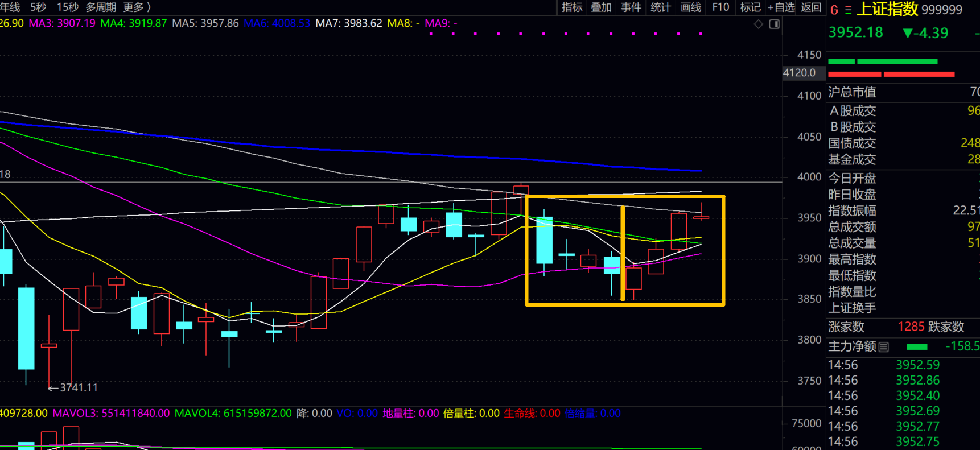980x450 pixels.
Task: Click the 3741.11 low price annotation
Action: point(73,387)
